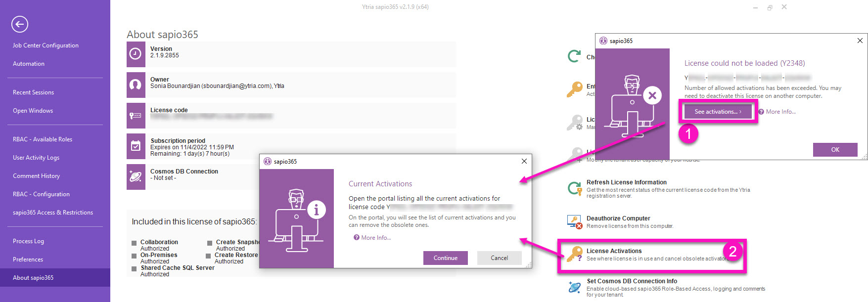Screen dimensions: 868x302
Task: Click the 'Expires on 11/4/2022 11:59 PM' text
Action: pos(192,147)
